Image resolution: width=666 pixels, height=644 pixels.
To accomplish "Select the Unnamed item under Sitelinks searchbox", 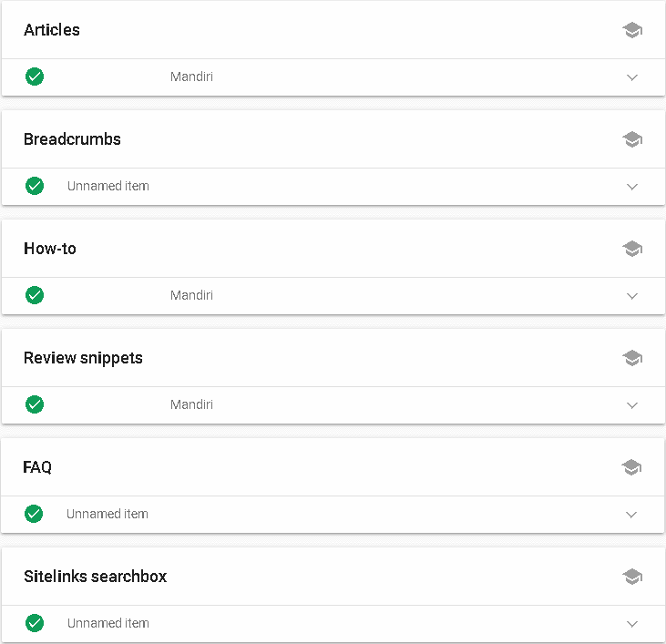I will (108, 623).
